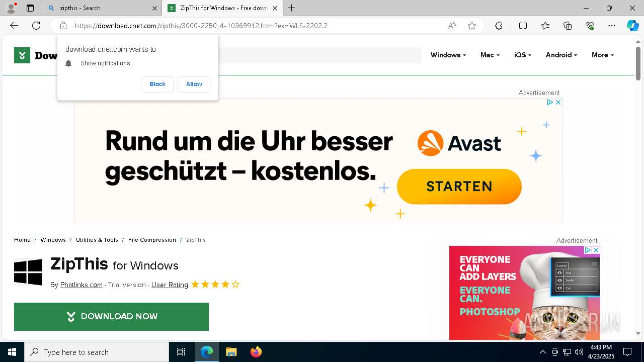Block notifications from download.cnet.com

tap(157, 84)
